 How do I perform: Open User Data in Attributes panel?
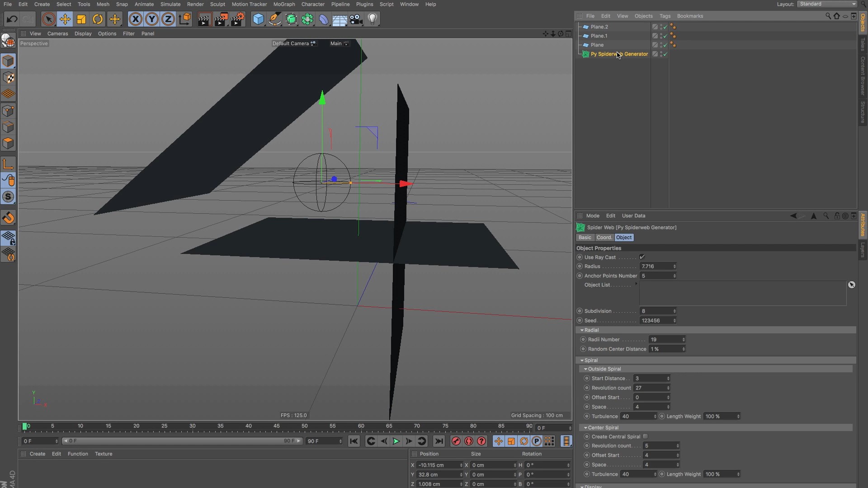(x=633, y=216)
